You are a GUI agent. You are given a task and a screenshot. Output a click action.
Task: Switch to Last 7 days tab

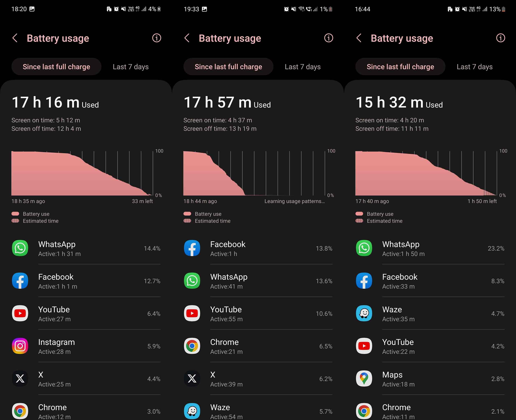coord(131,66)
